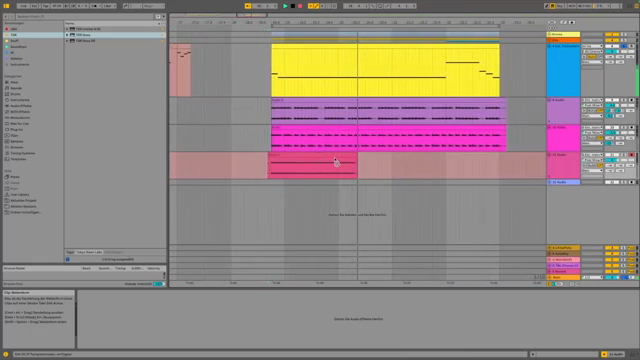Open Packs in browser places
Viewport: 640px width, 360px height.
pos(15,177)
